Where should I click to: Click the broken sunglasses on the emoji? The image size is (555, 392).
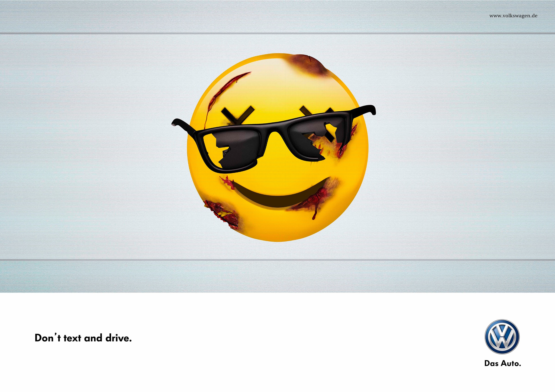[273, 139]
